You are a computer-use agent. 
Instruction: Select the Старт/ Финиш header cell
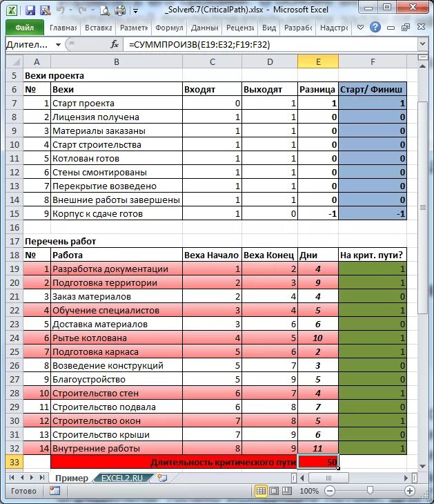373,89
